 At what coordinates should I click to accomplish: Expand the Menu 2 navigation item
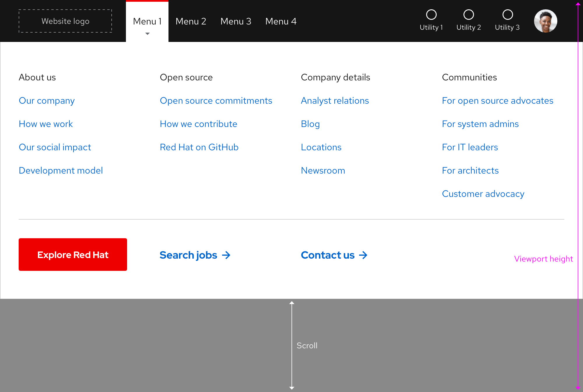pyautogui.click(x=191, y=21)
